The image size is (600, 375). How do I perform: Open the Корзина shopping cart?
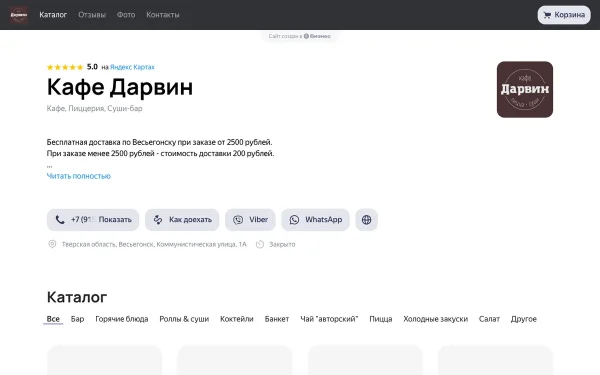coord(564,15)
